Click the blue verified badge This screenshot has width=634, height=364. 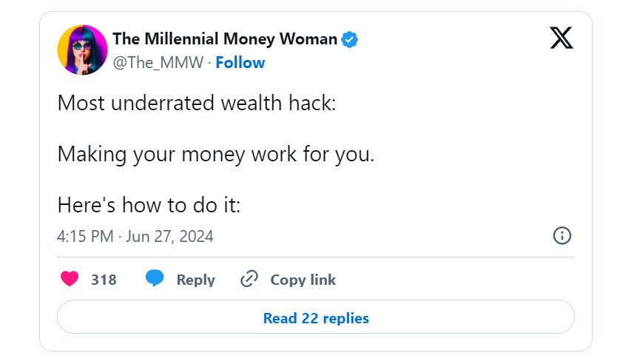(349, 40)
